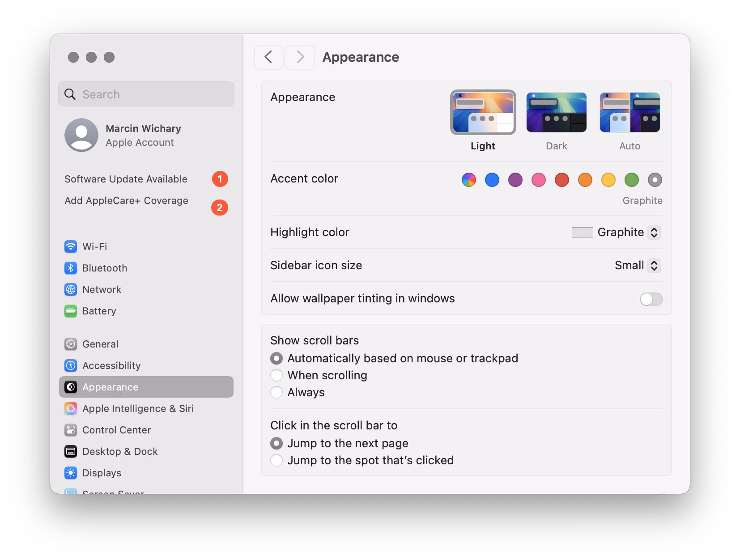Select 'Always' show scroll bars option

pos(276,392)
